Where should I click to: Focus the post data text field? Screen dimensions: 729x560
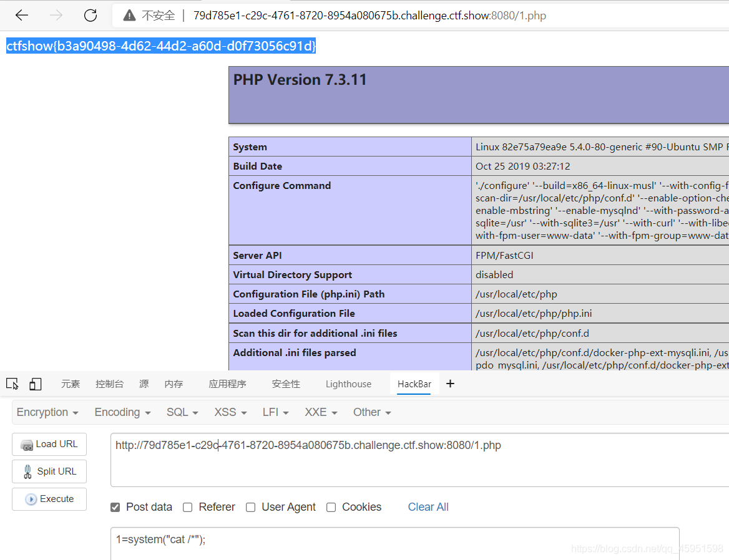pyautogui.click(x=394, y=543)
